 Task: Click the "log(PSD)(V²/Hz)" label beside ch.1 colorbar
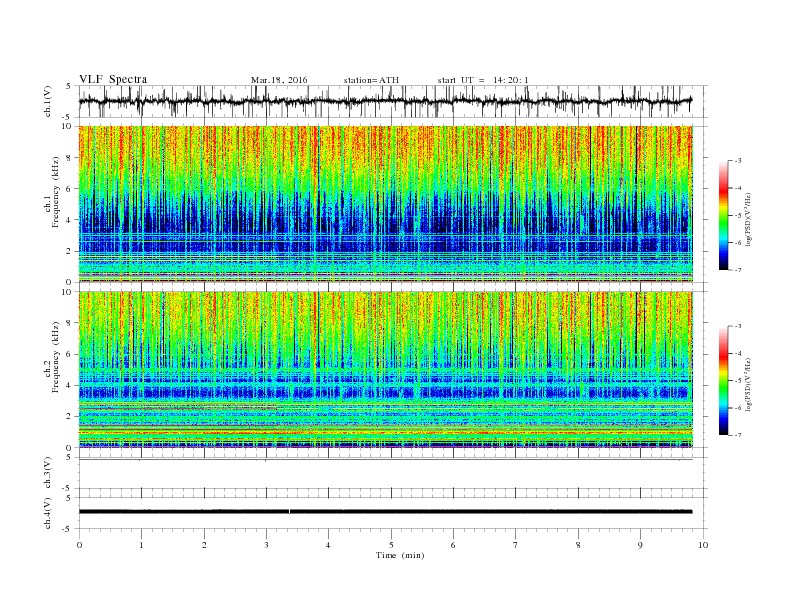748,219
